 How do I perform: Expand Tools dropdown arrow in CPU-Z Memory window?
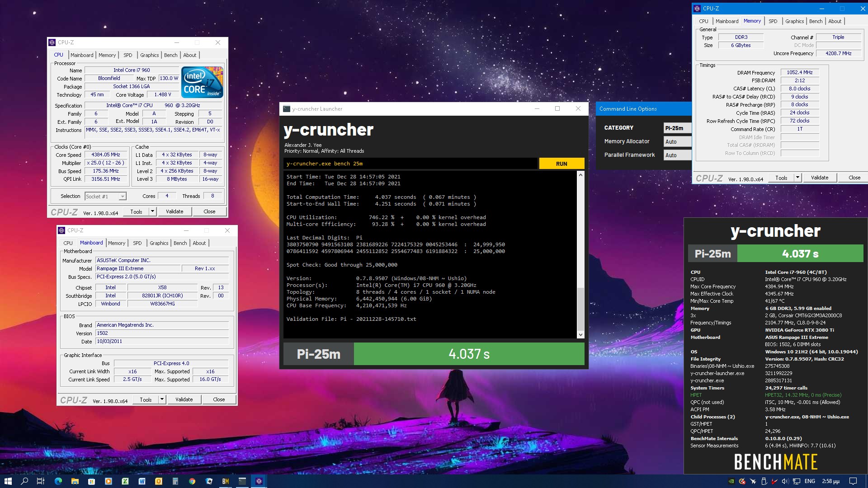click(x=797, y=178)
